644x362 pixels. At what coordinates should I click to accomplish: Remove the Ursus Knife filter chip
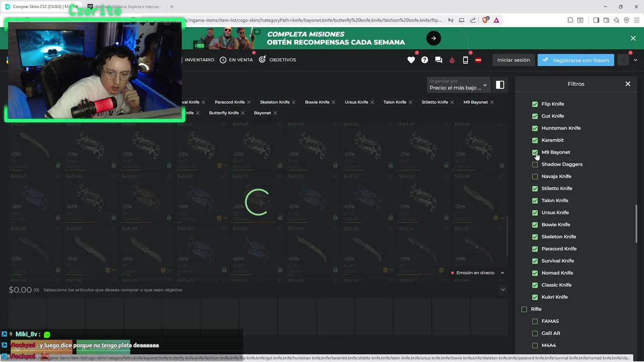click(372, 102)
